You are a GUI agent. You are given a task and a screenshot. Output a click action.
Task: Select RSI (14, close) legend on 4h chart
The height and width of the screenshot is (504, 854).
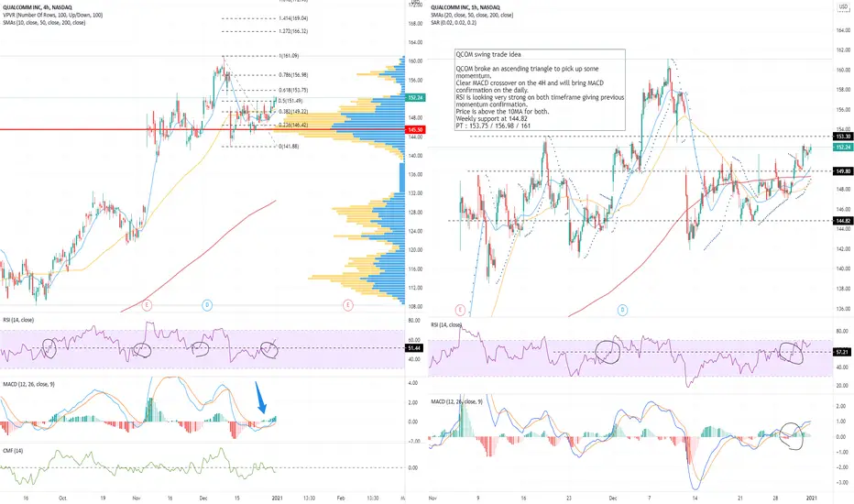tap(18, 320)
